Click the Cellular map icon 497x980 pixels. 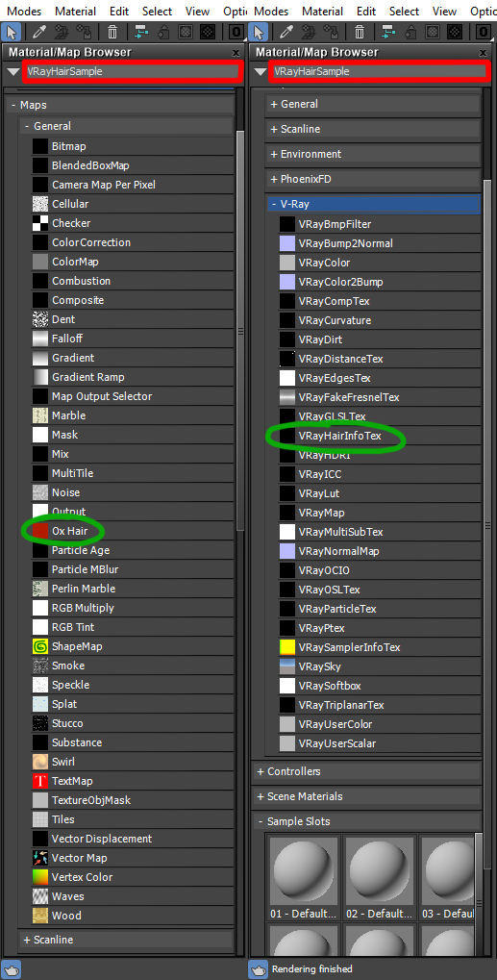coord(40,204)
